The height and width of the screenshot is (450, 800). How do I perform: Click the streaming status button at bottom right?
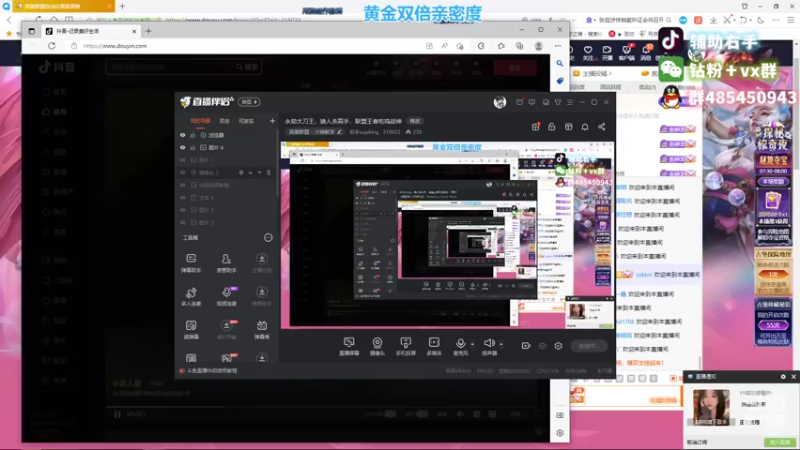[588, 346]
